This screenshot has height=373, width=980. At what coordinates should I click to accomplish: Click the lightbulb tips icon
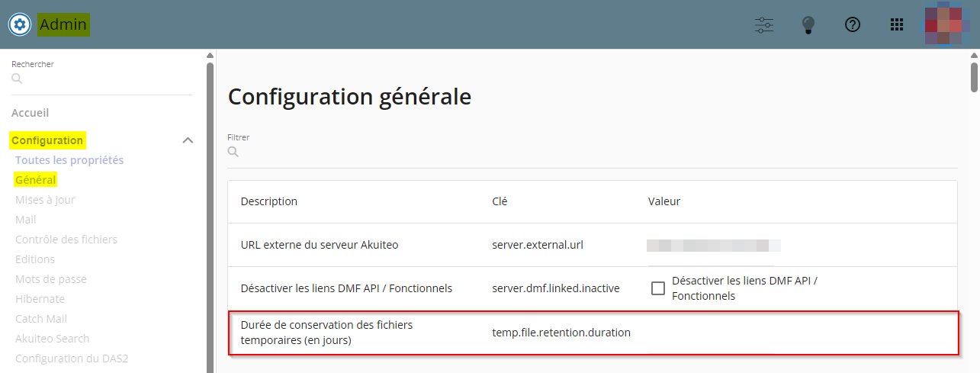point(808,24)
